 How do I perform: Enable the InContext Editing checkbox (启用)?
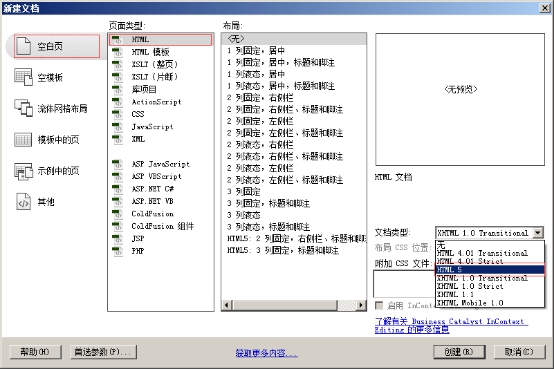379,305
